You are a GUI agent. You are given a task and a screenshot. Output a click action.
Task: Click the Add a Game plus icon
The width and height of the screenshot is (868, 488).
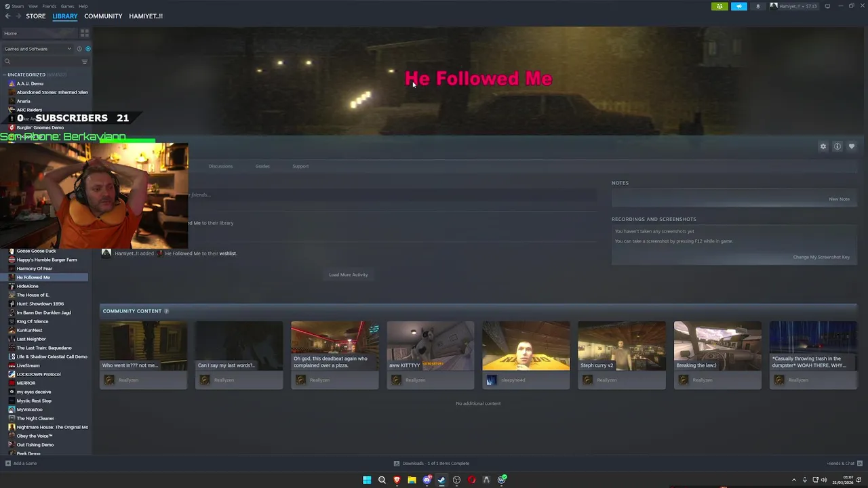(x=8, y=464)
